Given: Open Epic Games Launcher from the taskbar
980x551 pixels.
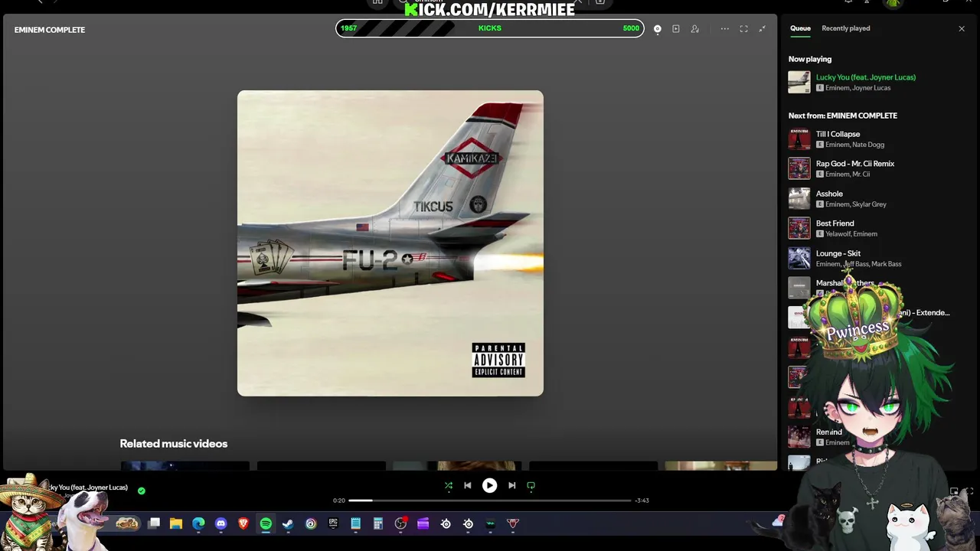Looking at the screenshot, I should [x=333, y=523].
